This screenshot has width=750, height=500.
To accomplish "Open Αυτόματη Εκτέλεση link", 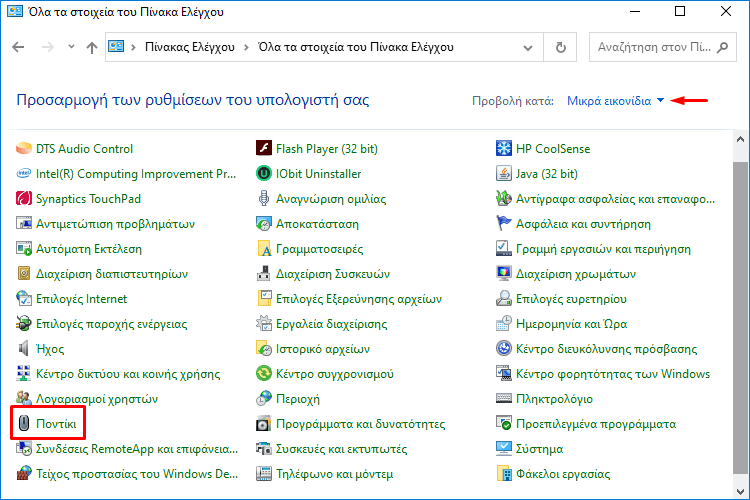I will click(x=89, y=249).
